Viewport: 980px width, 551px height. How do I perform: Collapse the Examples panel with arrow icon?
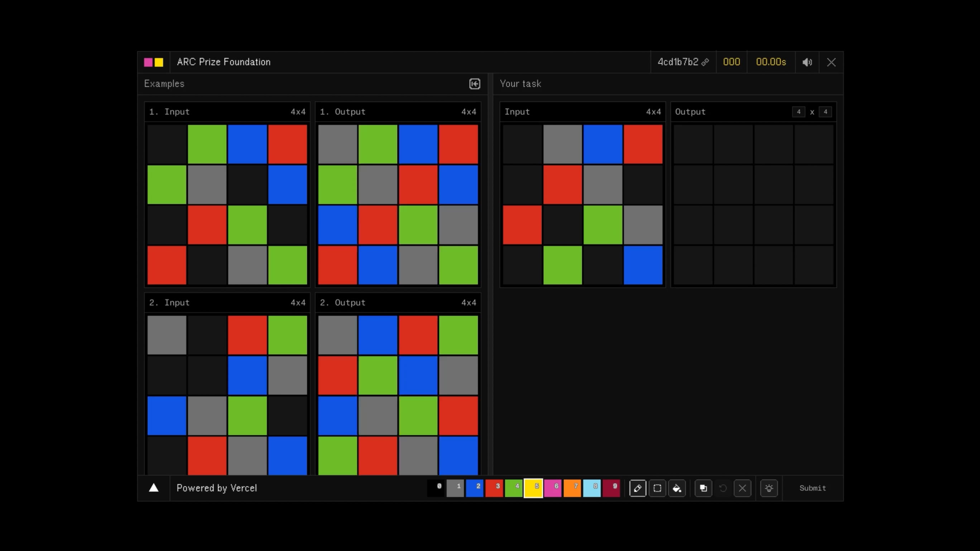(x=474, y=84)
